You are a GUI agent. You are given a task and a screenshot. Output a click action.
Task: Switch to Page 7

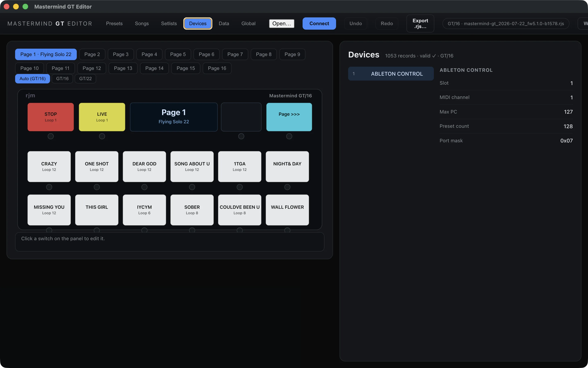pos(235,54)
